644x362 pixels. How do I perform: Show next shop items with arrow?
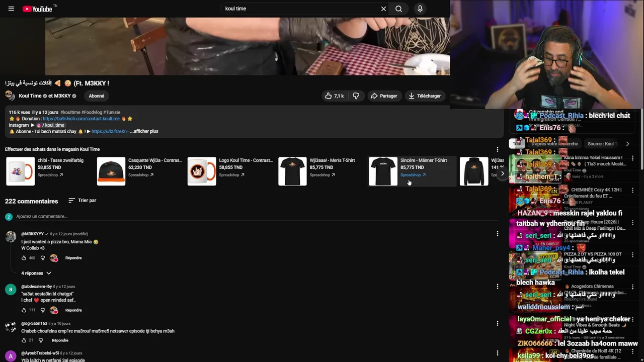pos(502,173)
